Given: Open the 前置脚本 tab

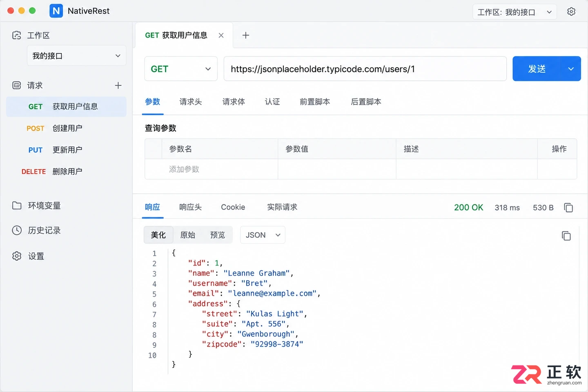Looking at the screenshot, I should tap(315, 102).
